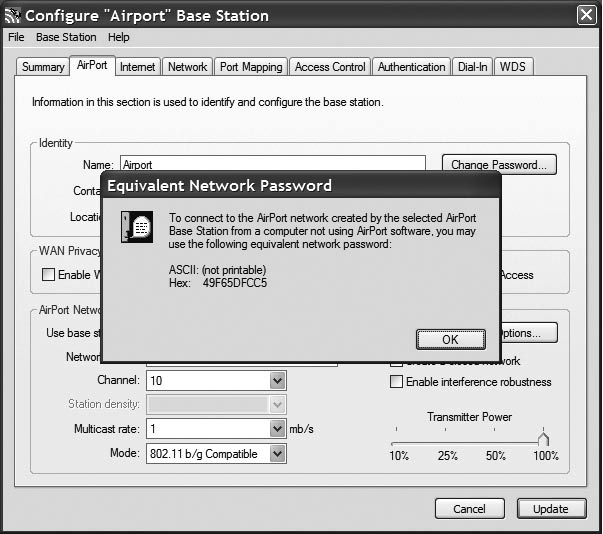Open the Multicast rate dropdown
The image size is (603, 534).
pos(277,429)
